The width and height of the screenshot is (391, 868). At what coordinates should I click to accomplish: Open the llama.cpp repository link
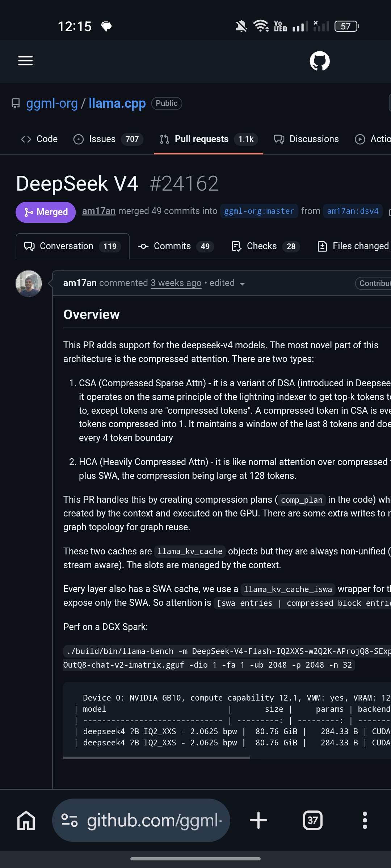117,103
